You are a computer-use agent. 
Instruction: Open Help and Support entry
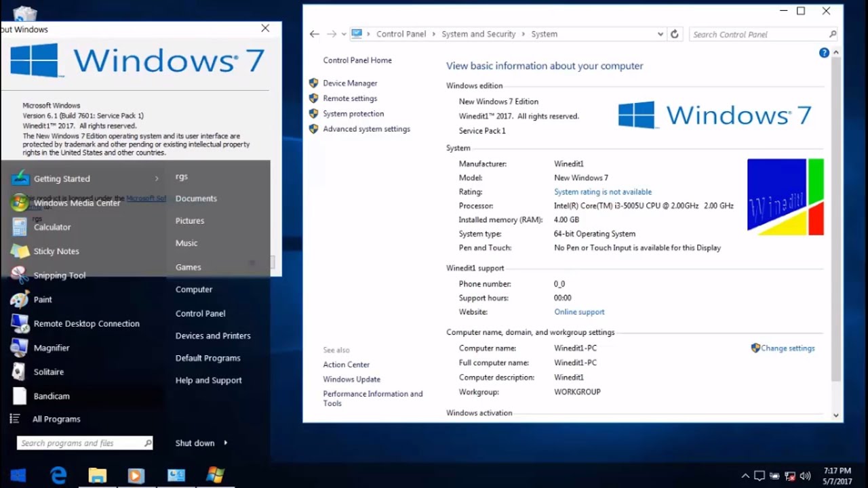(x=208, y=380)
